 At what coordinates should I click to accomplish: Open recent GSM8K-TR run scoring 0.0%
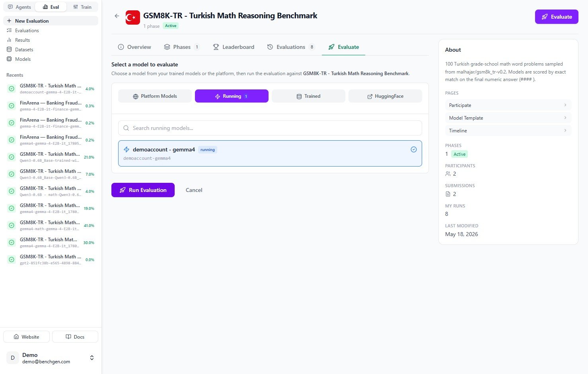[x=51, y=260]
